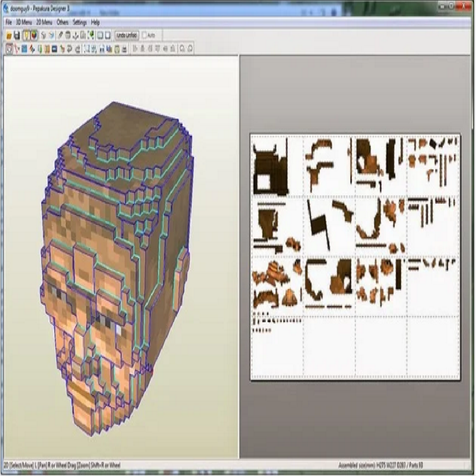Click the green arrows icon in top toolbar
This screenshot has width=476, height=476.
[x=91, y=36]
